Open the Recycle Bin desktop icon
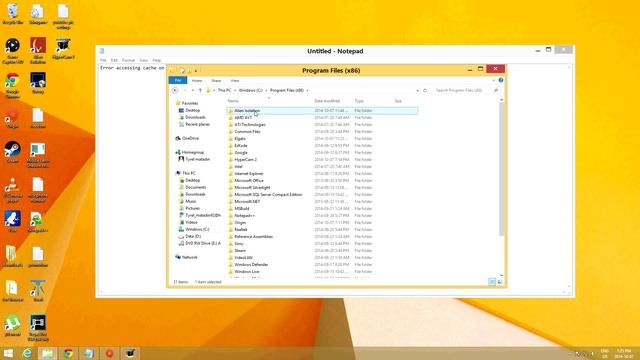The height and width of the screenshot is (360, 640). pos(13,14)
